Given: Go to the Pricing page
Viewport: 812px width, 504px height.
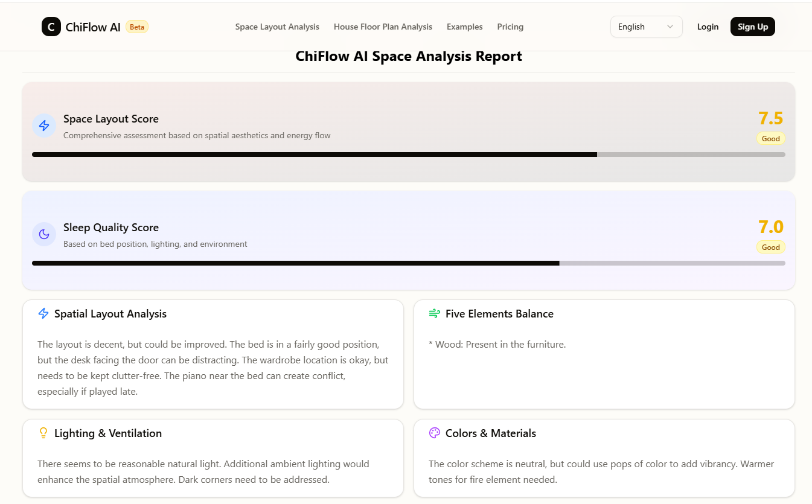Looking at the screenshot, I should pyautogui.click(x=510, y=27).
